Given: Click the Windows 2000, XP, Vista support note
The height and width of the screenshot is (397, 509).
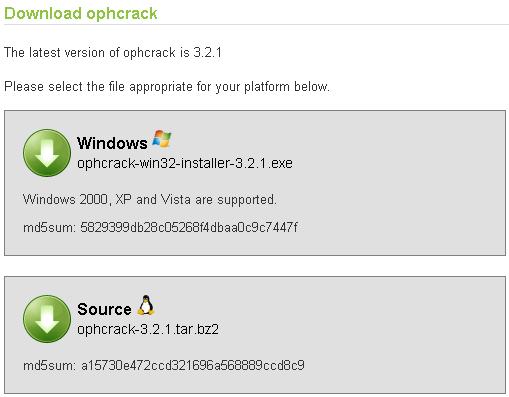Looking at the screenshot, I should click(150, 200).
